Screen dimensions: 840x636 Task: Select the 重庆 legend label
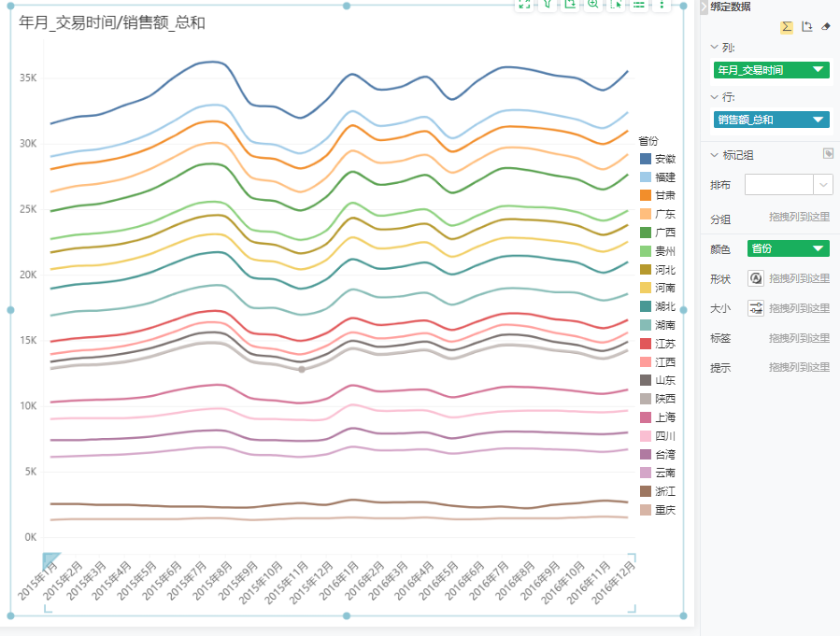665,510
